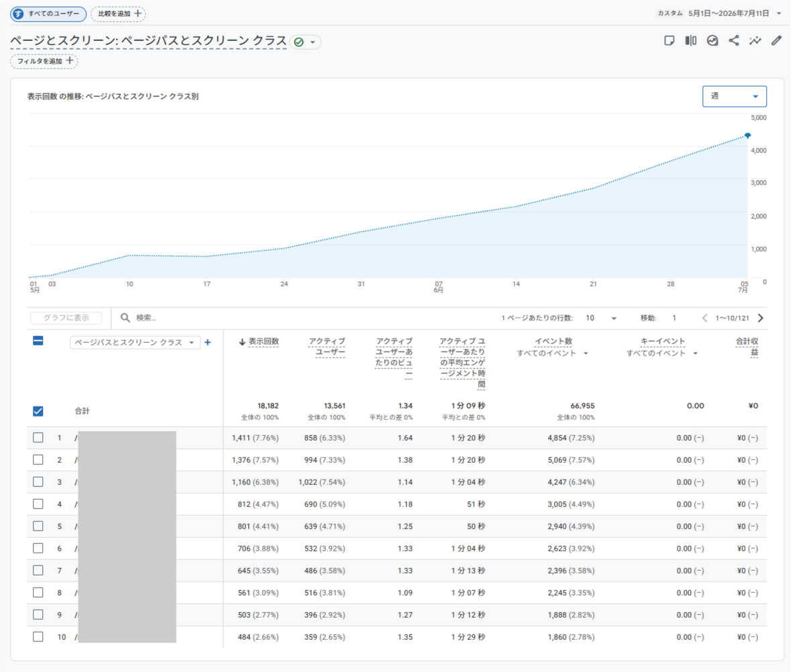Click green data quality check icon

[299, 42]
